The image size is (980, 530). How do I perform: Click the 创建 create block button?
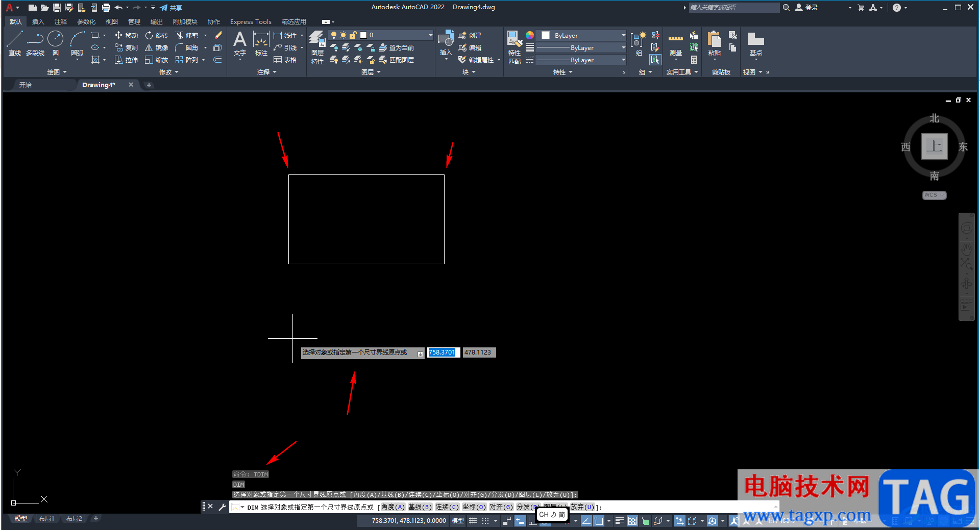pos(470,35)
